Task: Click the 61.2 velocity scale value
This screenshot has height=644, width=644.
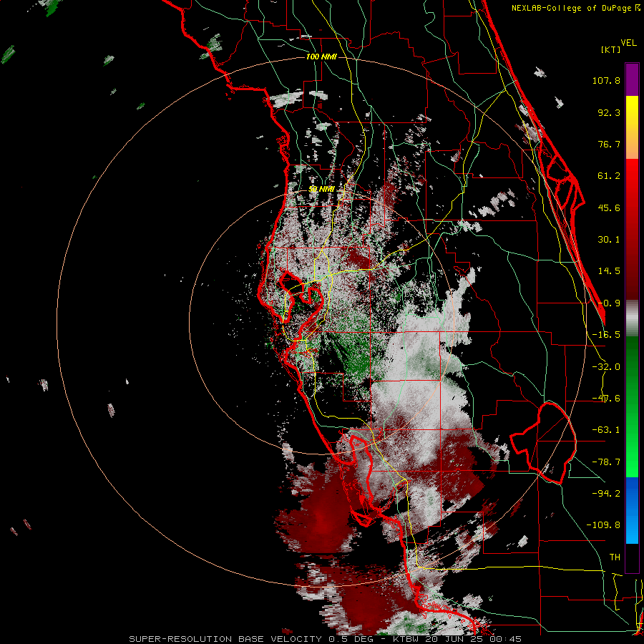Action: [609, 176]
